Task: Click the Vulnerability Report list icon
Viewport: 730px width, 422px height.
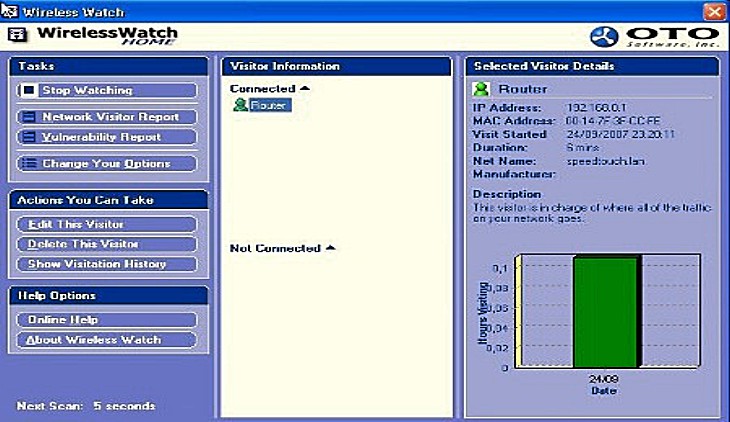Action: tap(29, 137)
